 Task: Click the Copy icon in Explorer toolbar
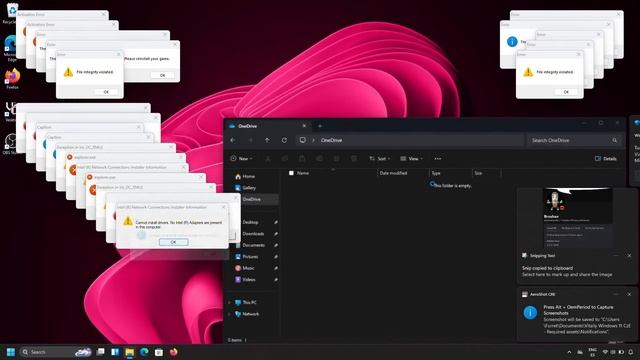point(285,158)
